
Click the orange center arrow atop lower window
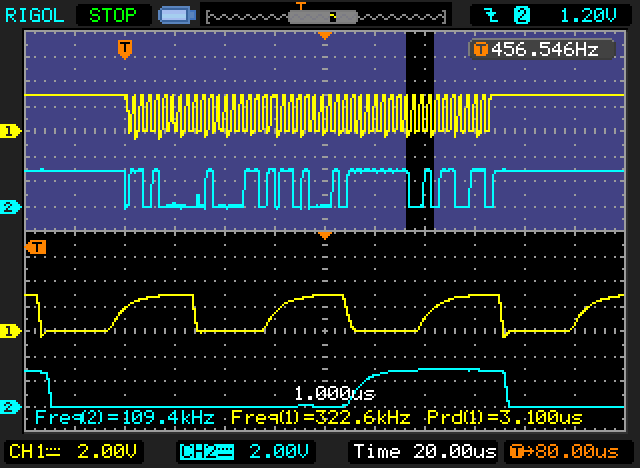325,236
